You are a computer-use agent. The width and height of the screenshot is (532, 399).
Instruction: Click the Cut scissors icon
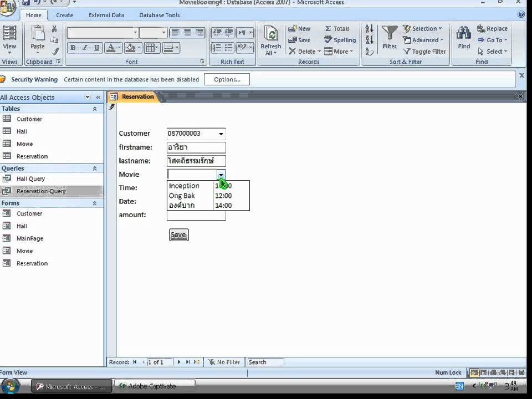[54, 29]
